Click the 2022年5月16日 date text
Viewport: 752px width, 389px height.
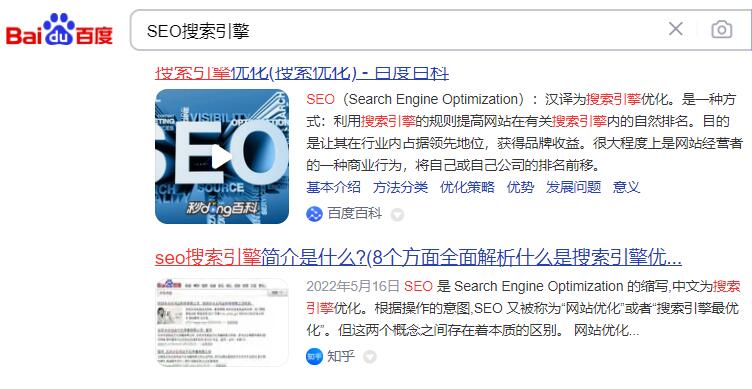[x=353, y=286]
